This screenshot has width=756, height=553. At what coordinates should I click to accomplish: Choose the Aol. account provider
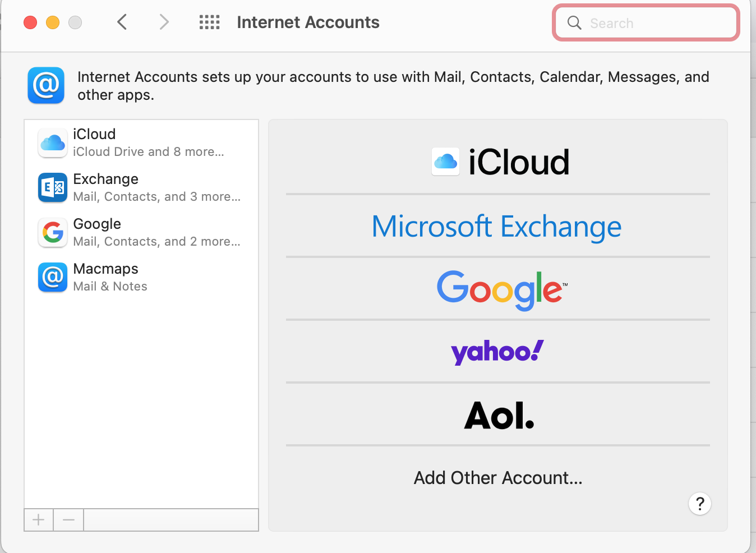(499, 416)
